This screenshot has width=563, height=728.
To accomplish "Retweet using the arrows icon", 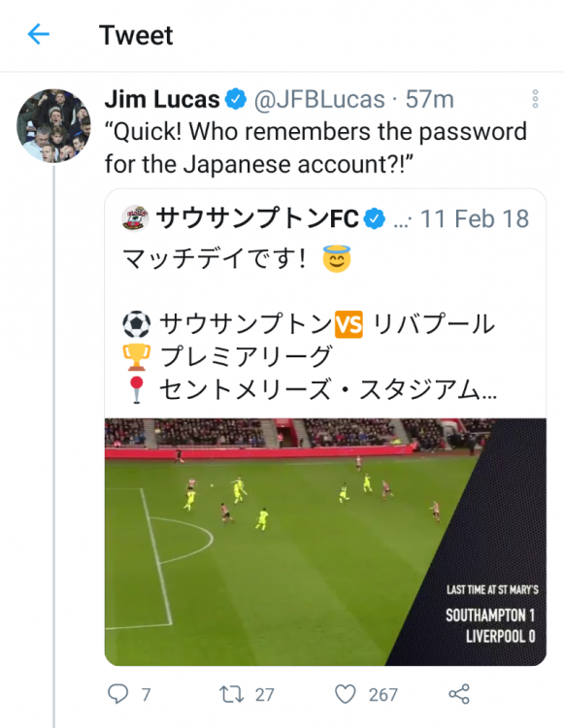I will (232, 694).
